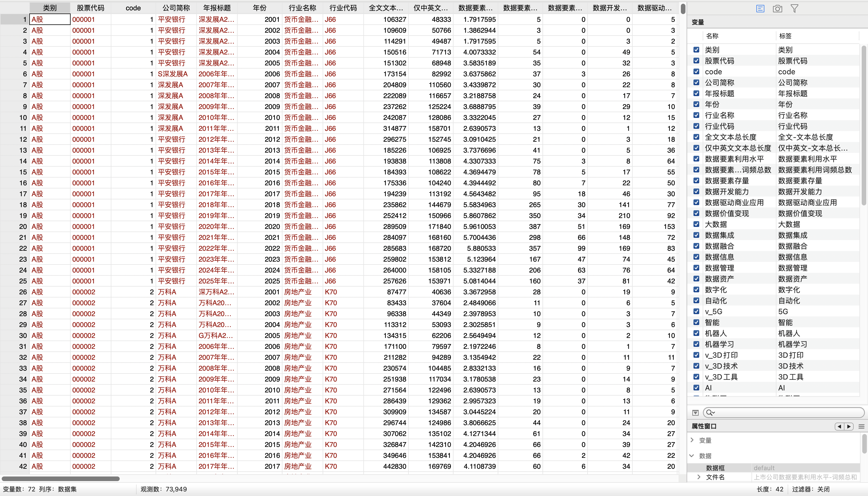Image resolution: width=868 pixels, height=496 pixels.
Task: Uncheck the 机器学习 variable checkbox
Action: coord(696,344)
